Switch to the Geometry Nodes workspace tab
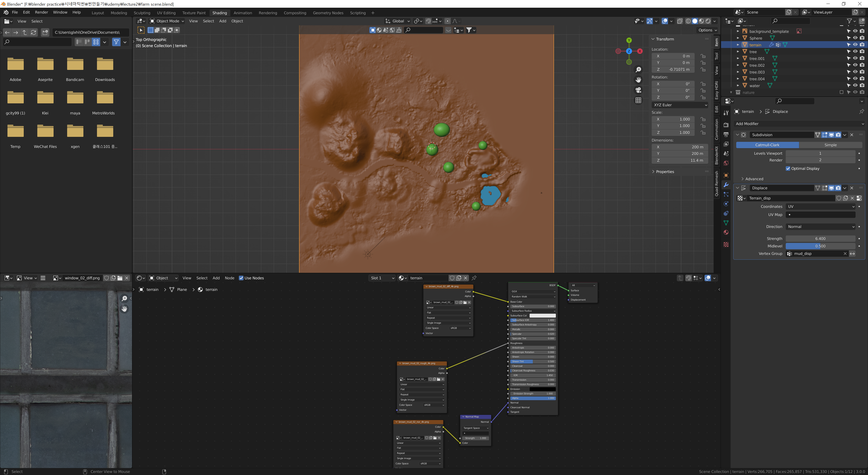This screenshot has height=475, width=868. 328,13
